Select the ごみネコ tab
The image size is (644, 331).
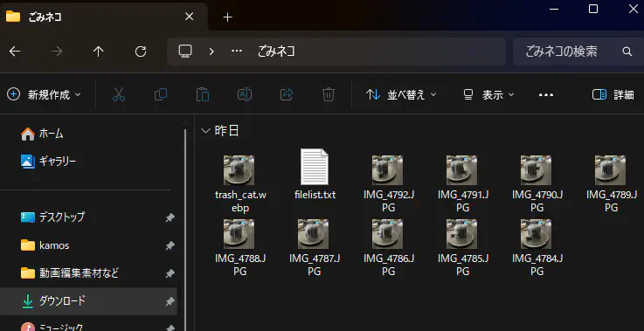[103, 17]
